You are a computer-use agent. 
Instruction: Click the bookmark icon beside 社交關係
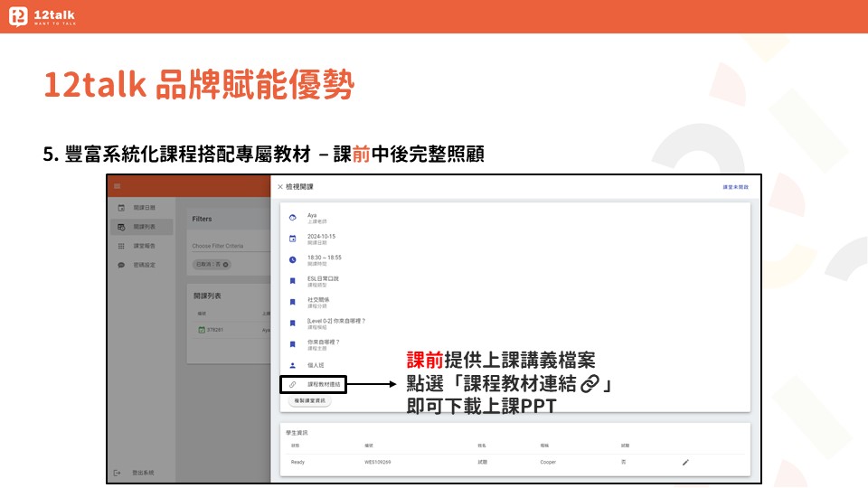click(x=293, y=302)
